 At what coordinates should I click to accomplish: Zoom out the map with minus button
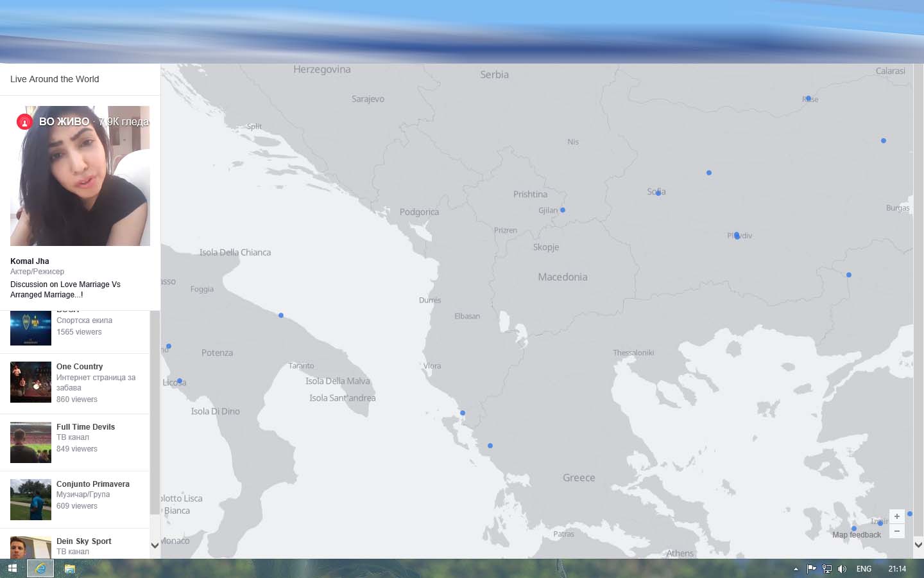(x=897, y=531)
